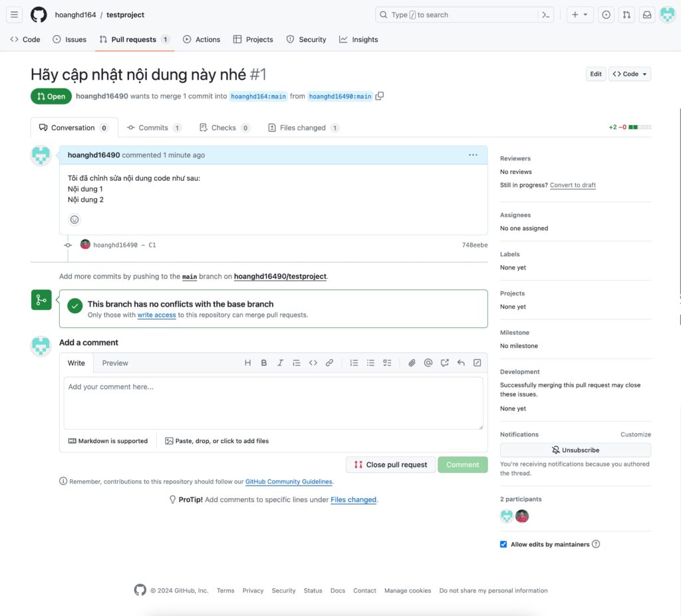Image resolution: width=681 pixels, height=616 pixels.
Task: Open the user avatar menu in header
Action: pyautogui.click(x=667, y=15)
